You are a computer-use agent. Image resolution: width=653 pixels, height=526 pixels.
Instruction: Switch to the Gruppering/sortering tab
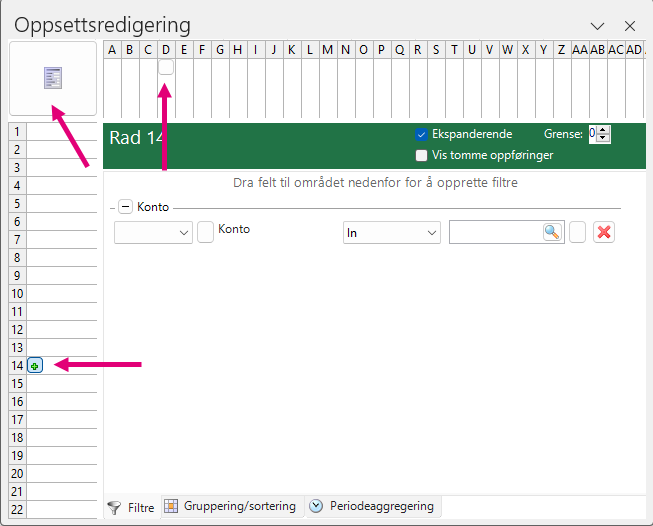(x=232, y=506)
